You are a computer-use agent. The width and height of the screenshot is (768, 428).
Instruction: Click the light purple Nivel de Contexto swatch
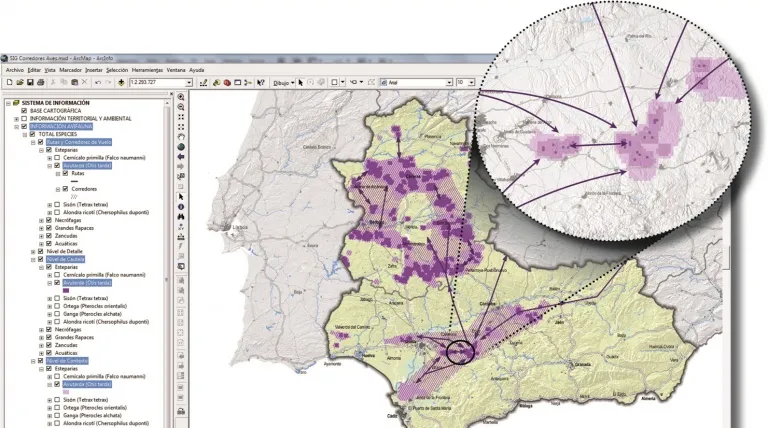pyautogui.click(x=66, y=392)
